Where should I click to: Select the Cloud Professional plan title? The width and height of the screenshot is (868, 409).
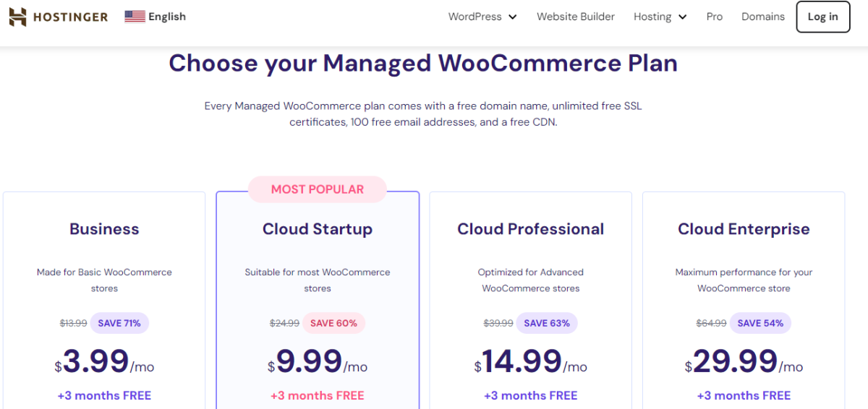[x=531, y=229]
